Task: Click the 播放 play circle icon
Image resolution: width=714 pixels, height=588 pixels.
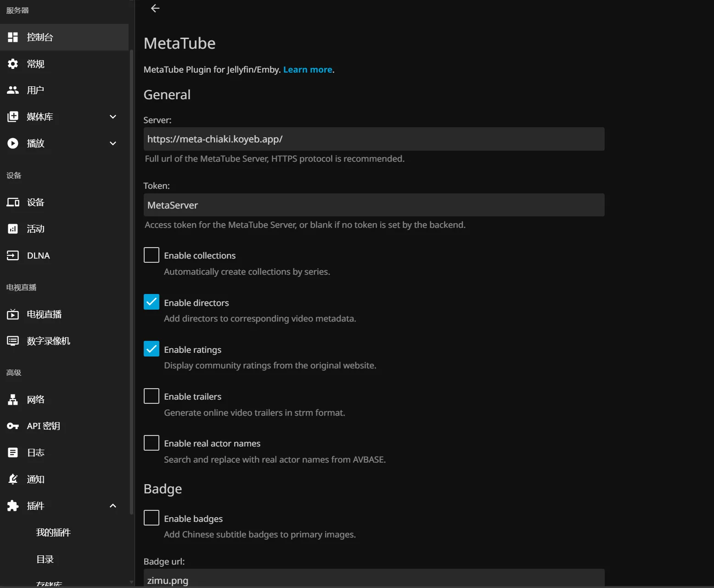Action: point(13,143)
